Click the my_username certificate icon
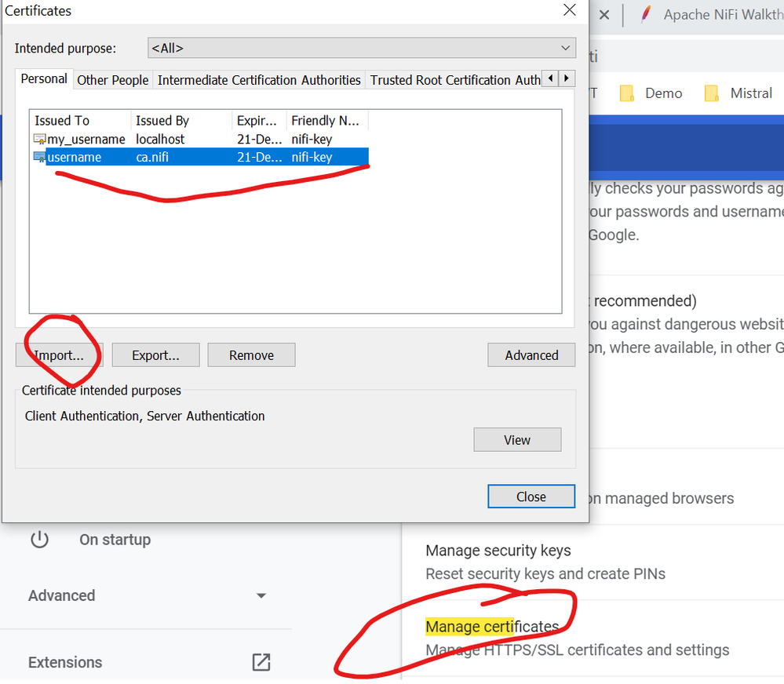This screenshot has width=784, height=684. pos(39,139)
